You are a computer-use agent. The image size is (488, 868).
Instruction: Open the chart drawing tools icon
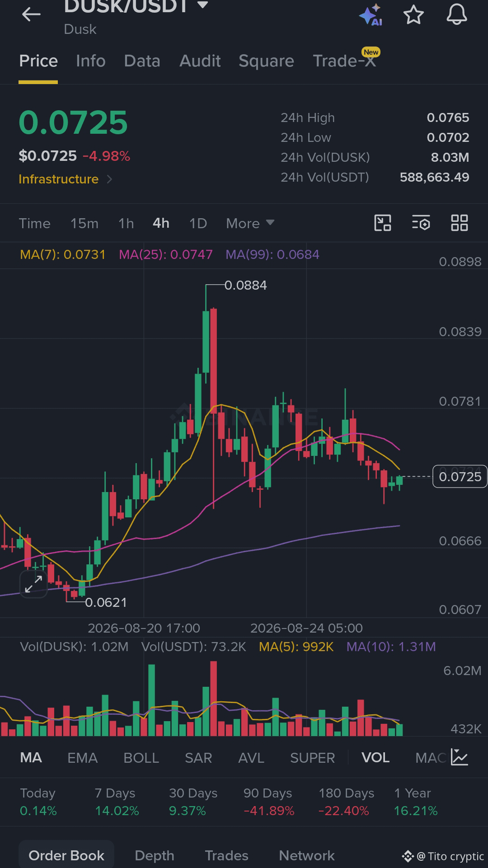(x=383, y=223)
